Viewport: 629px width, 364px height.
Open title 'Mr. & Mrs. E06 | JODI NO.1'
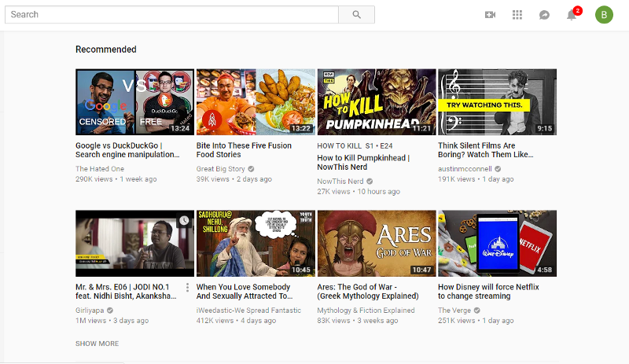coord(126,292)
